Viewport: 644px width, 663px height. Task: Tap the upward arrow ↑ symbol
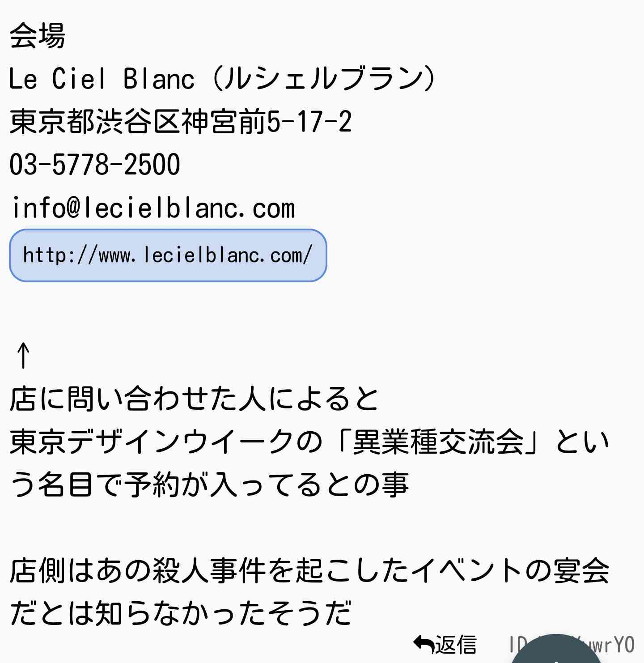pyautogui.click(x=23, y=355)
